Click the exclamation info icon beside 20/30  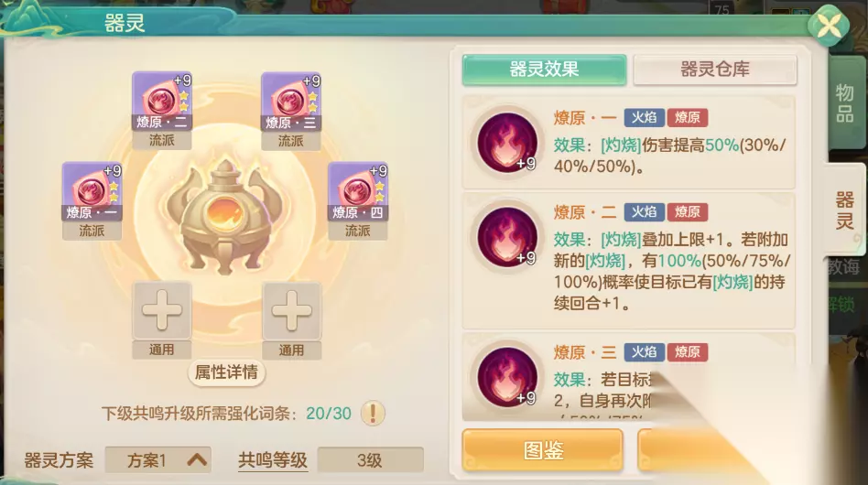click(x=373, y=413)
